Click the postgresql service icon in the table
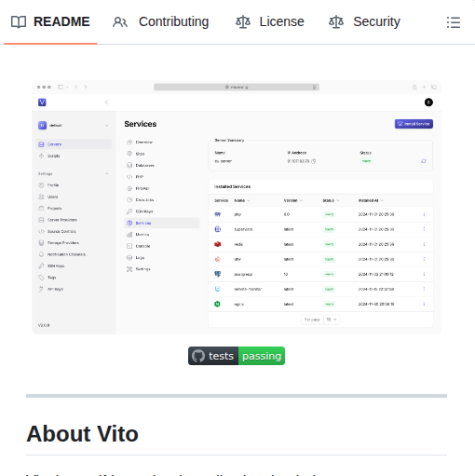The width and height of the screenshot is (475, 476). [x=218, y=274]
